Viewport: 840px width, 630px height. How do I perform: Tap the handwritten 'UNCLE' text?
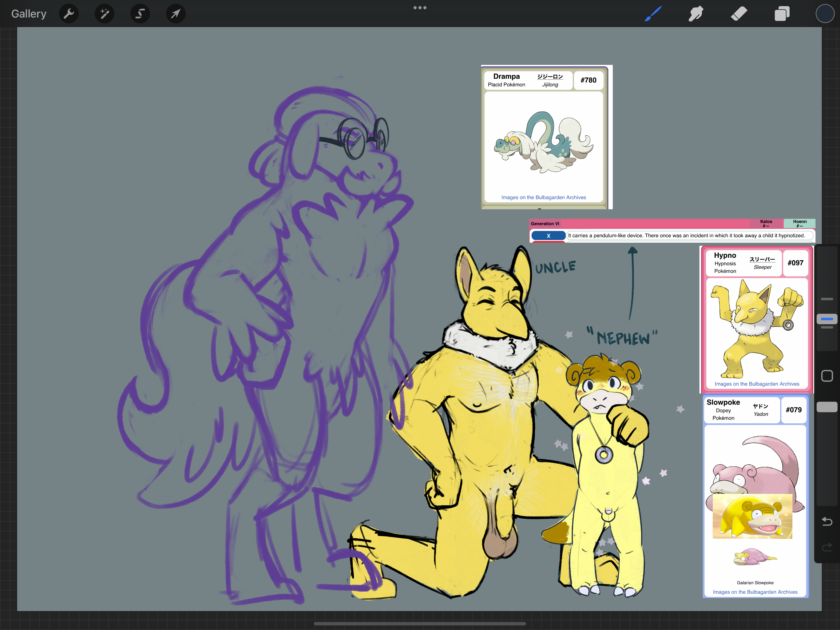pos(556,267)
